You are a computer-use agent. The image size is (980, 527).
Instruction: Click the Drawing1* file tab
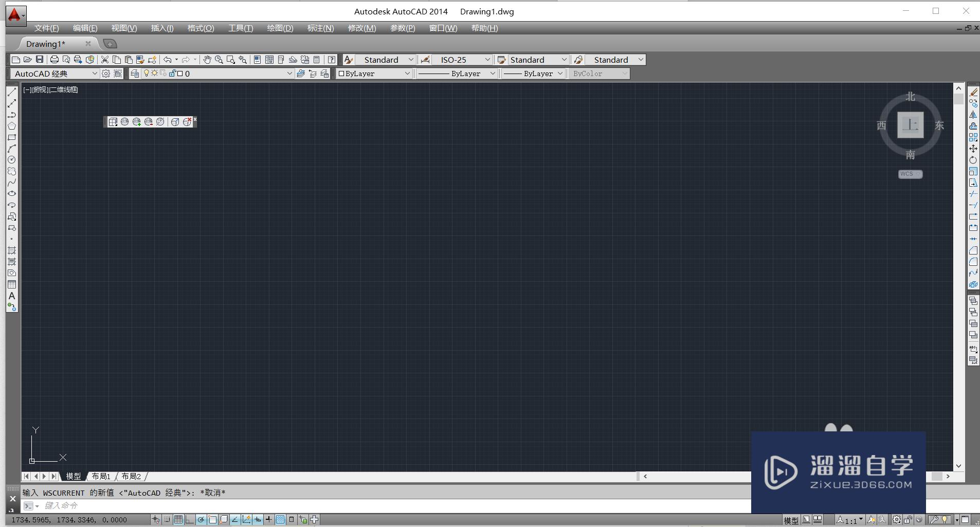[46, 44]
